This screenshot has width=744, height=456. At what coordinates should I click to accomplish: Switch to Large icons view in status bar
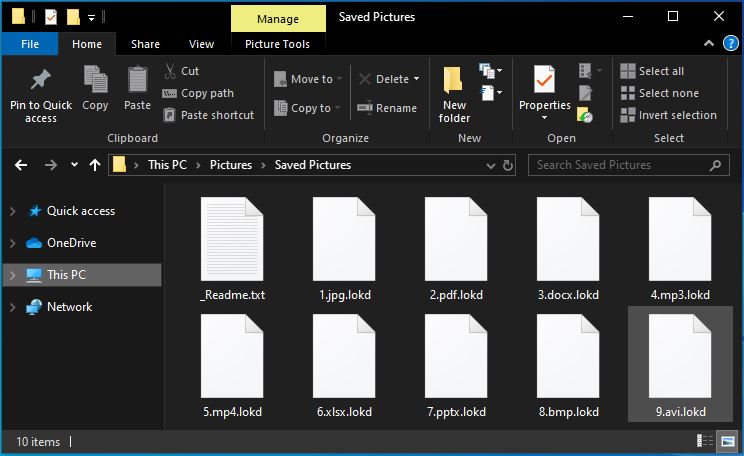727,441
